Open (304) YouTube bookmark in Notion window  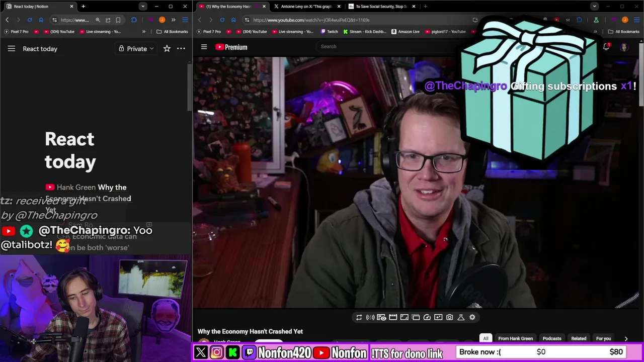[59, 32]
